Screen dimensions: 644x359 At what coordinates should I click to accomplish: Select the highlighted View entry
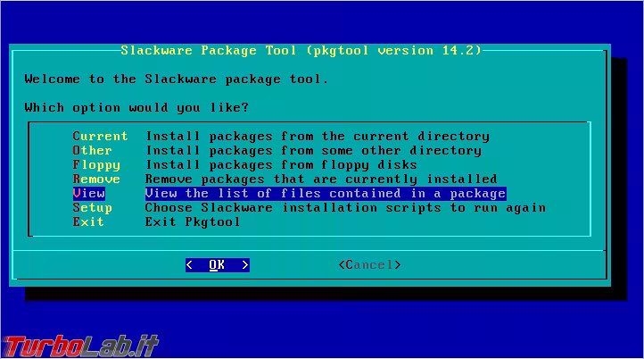tap(88, 193)
